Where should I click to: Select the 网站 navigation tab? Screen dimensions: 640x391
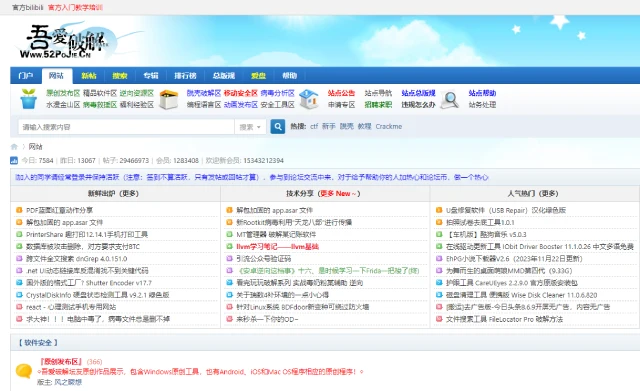(x=56, y=76)
